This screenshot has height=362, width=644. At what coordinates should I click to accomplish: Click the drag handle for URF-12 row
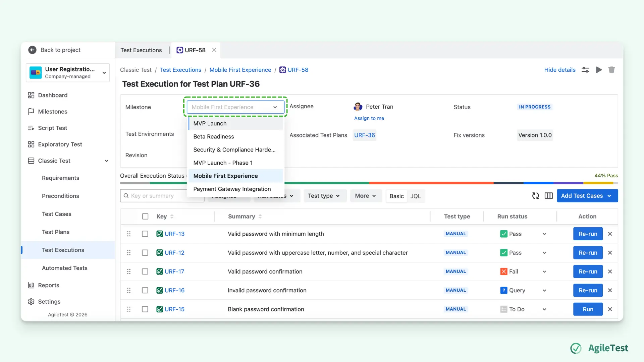pyautogui.click(x=129, y=253)
